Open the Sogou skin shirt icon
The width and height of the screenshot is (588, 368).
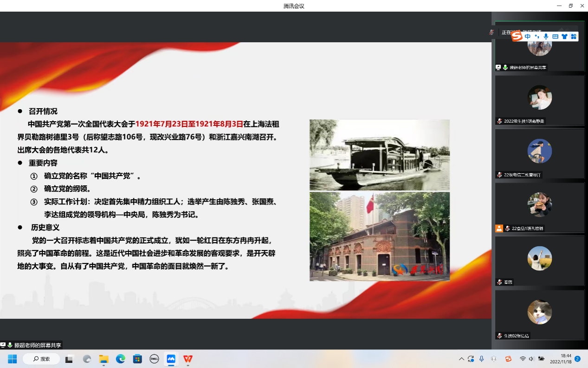[564, 36]
